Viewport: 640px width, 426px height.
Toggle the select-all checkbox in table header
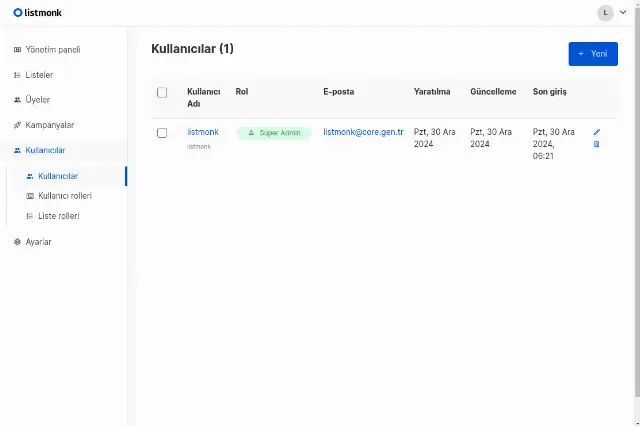pyautogui.click(x=162, y=92)
